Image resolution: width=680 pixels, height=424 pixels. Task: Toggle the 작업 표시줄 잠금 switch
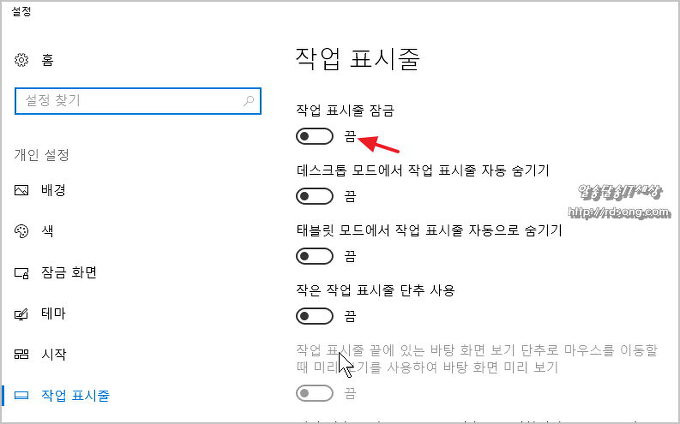click(x=315, y=136)
